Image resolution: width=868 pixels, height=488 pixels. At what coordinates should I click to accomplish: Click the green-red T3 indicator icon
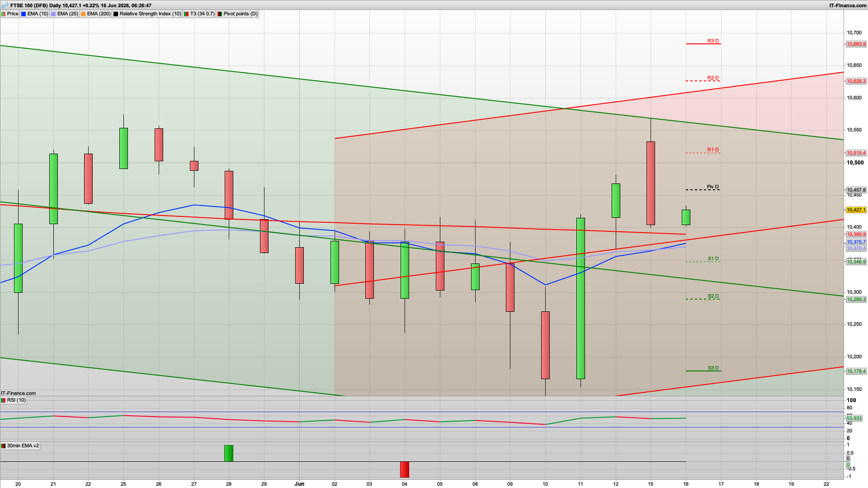click(x=186, y=14)
